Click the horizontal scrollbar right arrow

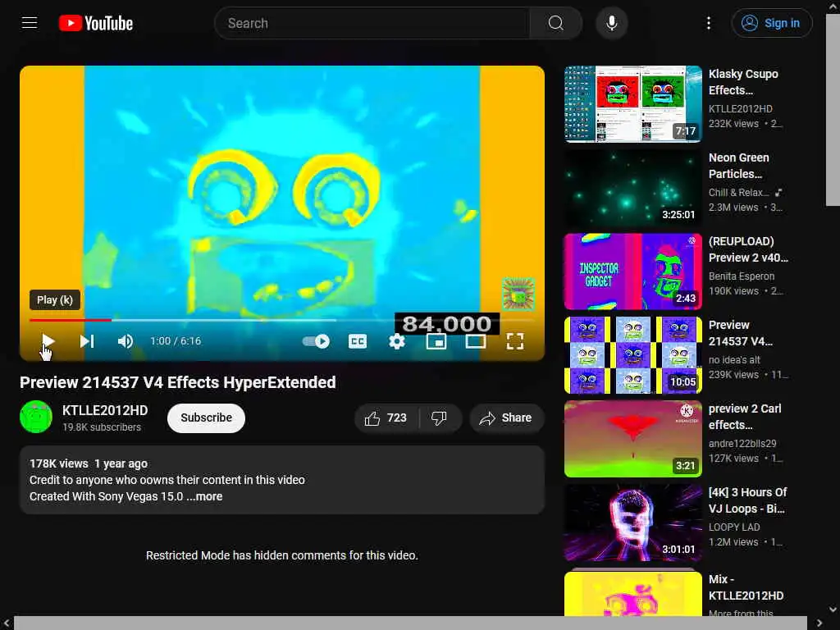pyautogui.click(x=819, y=623)
